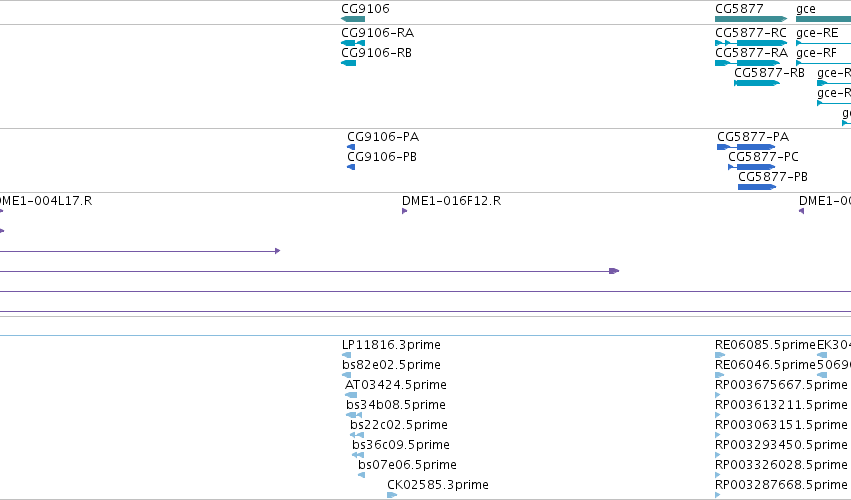Click the CG5877-PB protein bar

pyautogui.click(x=757, y=187)
